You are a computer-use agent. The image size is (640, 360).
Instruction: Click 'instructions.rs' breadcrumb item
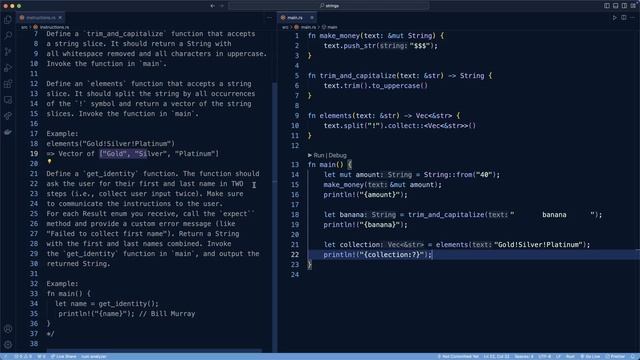tap(51, 27)
